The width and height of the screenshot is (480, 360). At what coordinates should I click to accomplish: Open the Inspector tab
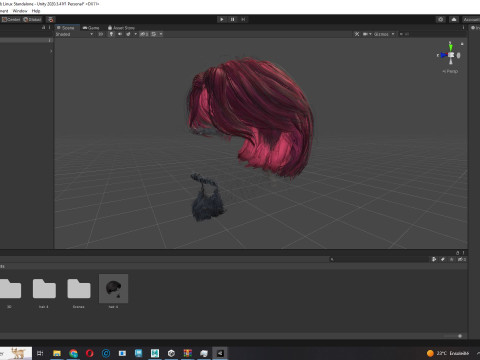click(x=475, y=28)
